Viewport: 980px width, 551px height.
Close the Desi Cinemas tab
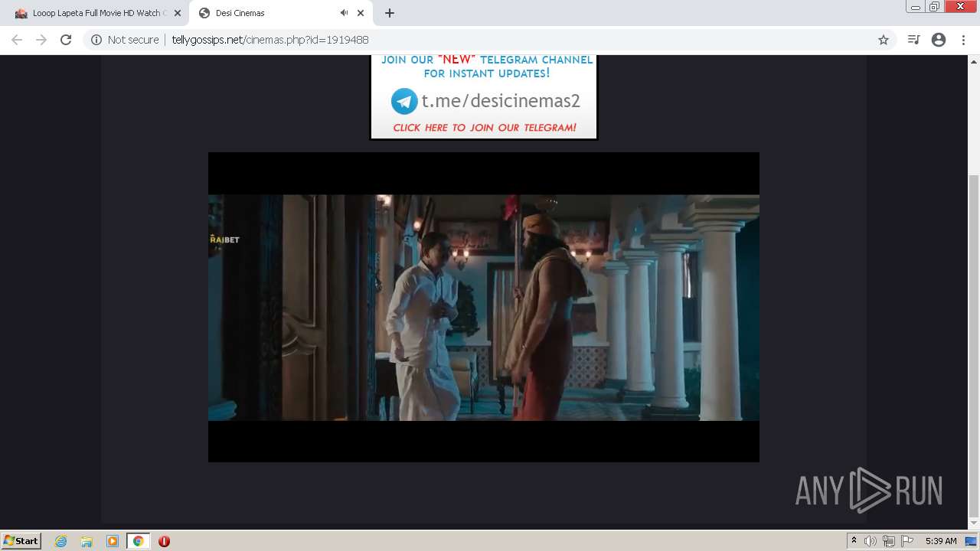[x=361, y=13]
